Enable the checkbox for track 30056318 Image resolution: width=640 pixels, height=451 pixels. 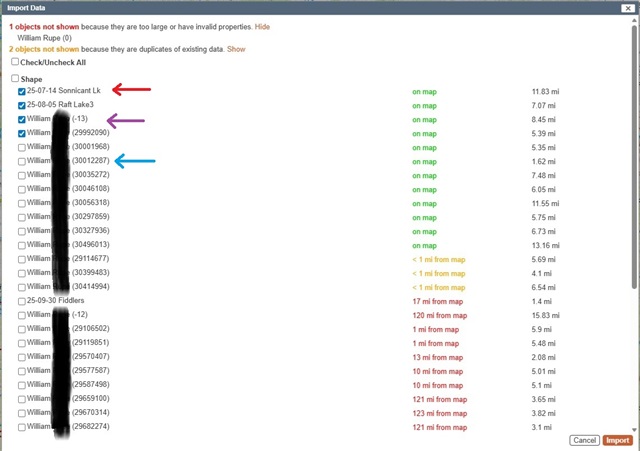[22, 203]
